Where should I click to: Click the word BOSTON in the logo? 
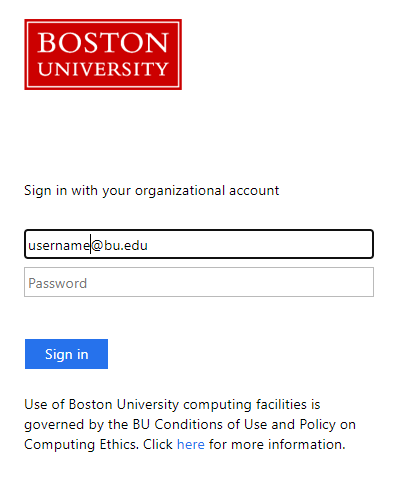pos(103,43)
